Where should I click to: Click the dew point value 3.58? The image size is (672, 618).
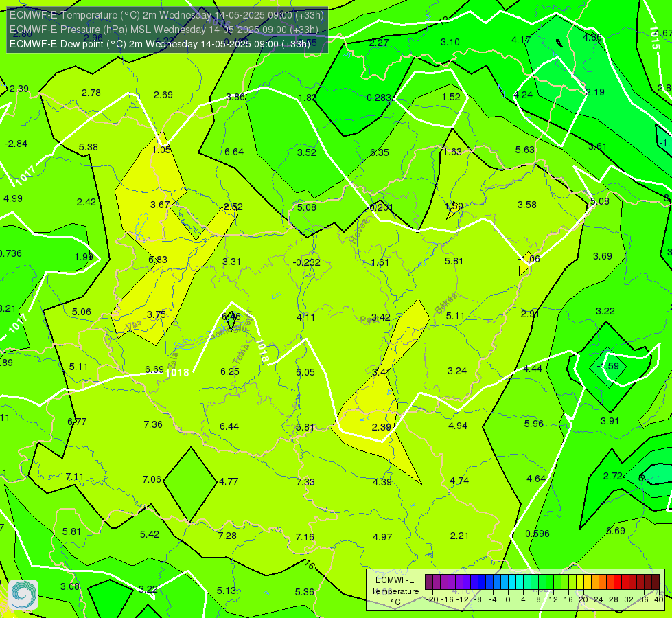click(526, 205)
